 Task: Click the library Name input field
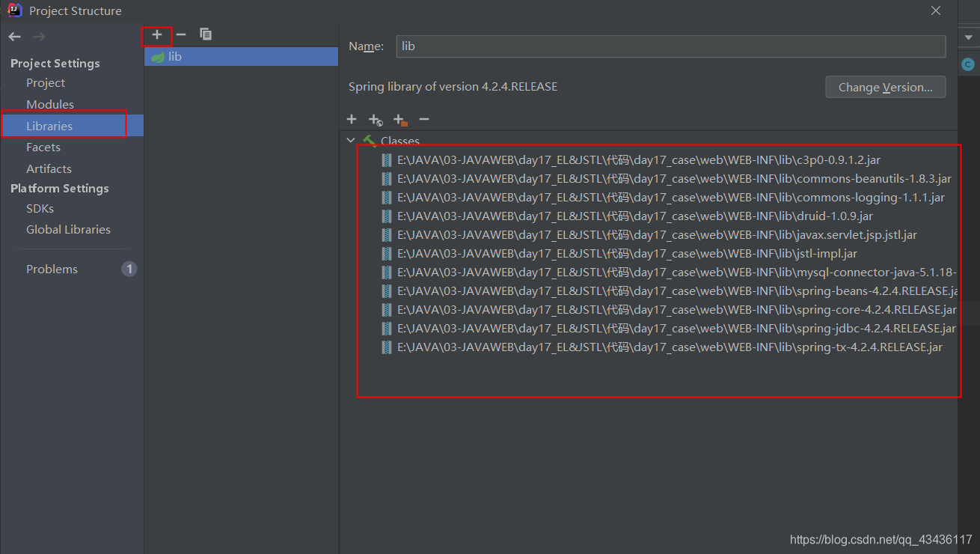coord(670,46)
